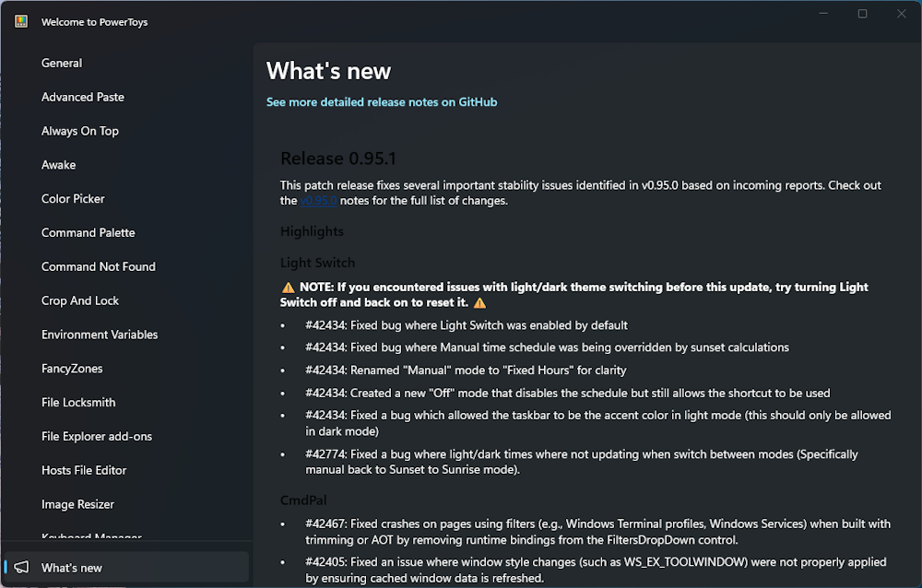Select FancyZones in the navigation list
Screen dimensions: 922x588
pyautogui.click(x=72, y=369)
